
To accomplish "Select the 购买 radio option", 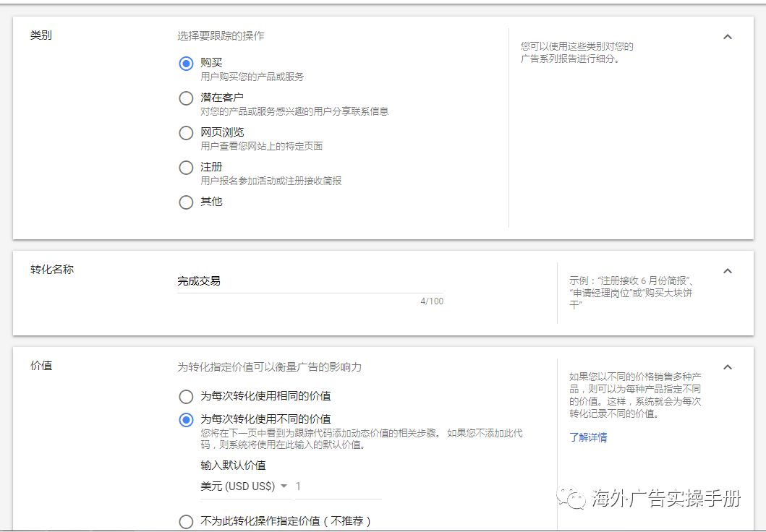I will pos(186,64).
